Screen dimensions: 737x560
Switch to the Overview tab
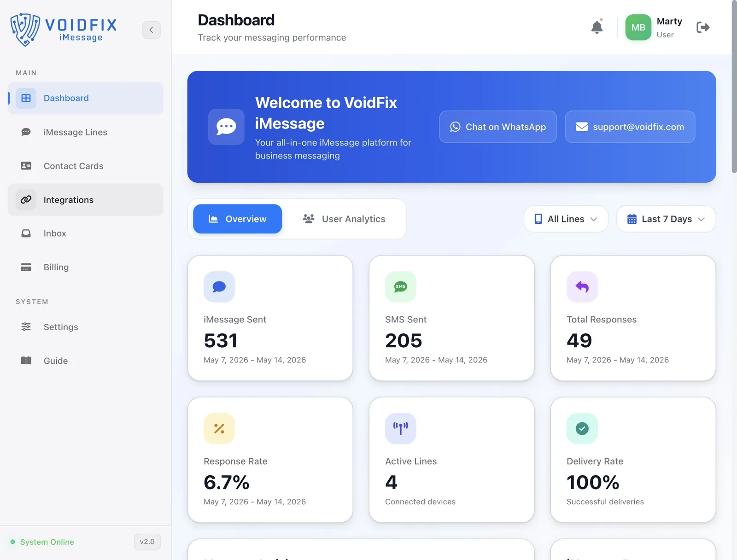coord(237,219)
